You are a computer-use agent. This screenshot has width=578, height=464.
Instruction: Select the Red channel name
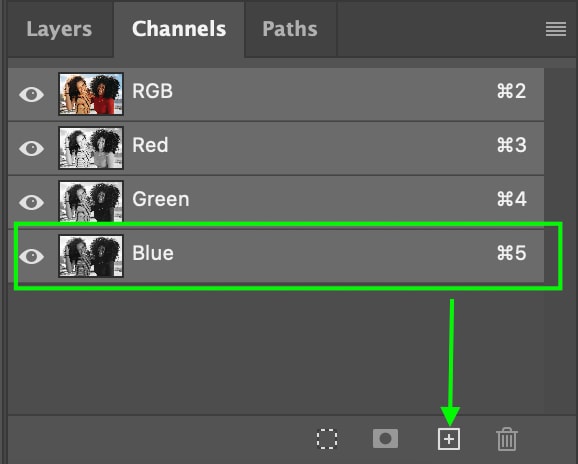pyautogui.click(x=150, y=145)
